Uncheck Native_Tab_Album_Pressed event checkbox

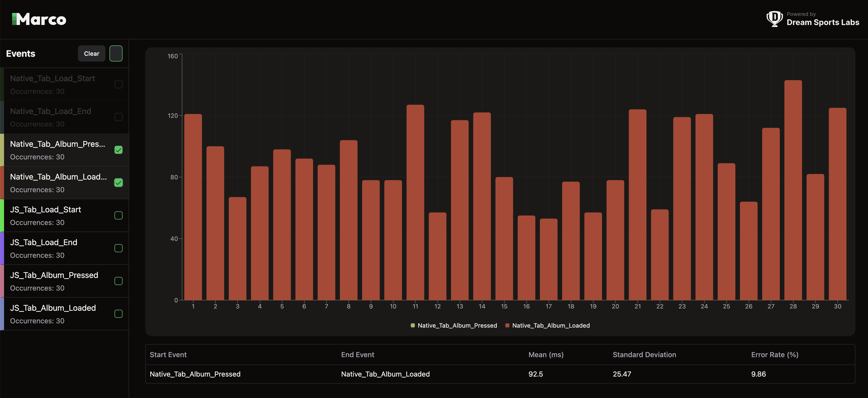pyautogui.click(x=118, y=150)
